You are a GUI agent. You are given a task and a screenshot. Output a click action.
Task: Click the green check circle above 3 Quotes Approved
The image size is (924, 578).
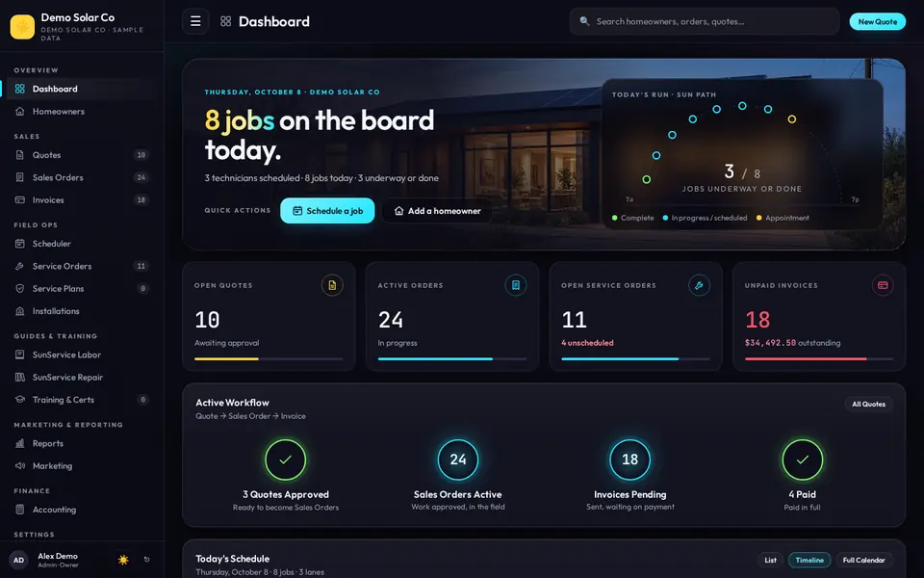[285, 460]
